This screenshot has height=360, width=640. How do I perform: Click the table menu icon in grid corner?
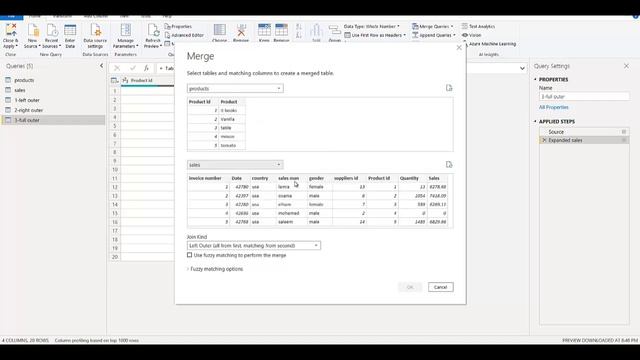pos(115,80)
